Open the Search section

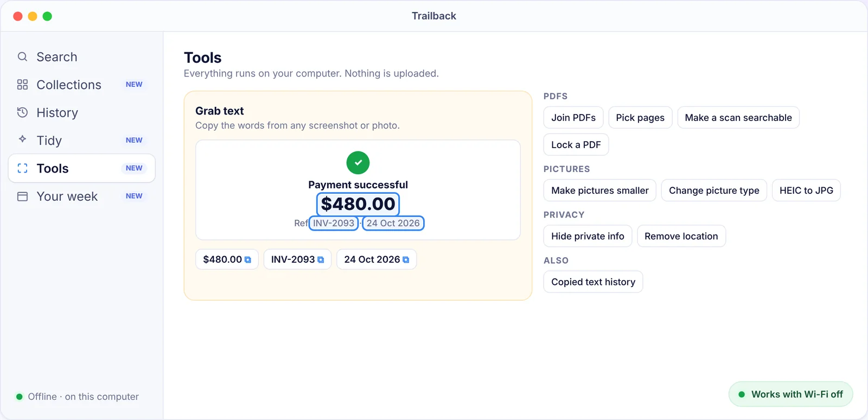point(82,56)
